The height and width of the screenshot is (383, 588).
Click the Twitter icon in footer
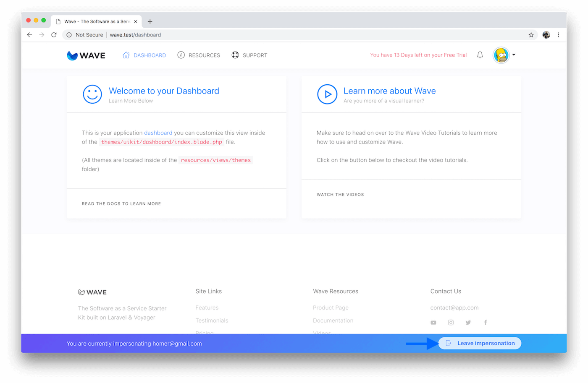[468, 323]
